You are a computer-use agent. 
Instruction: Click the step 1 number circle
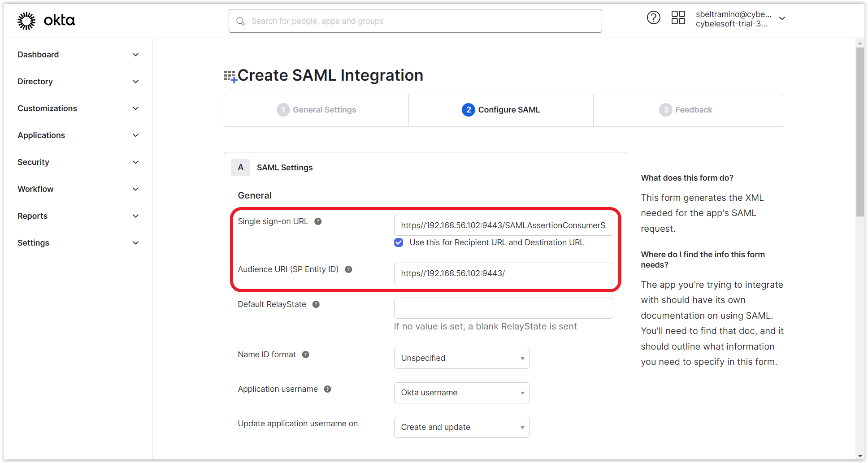click(283, 110)
